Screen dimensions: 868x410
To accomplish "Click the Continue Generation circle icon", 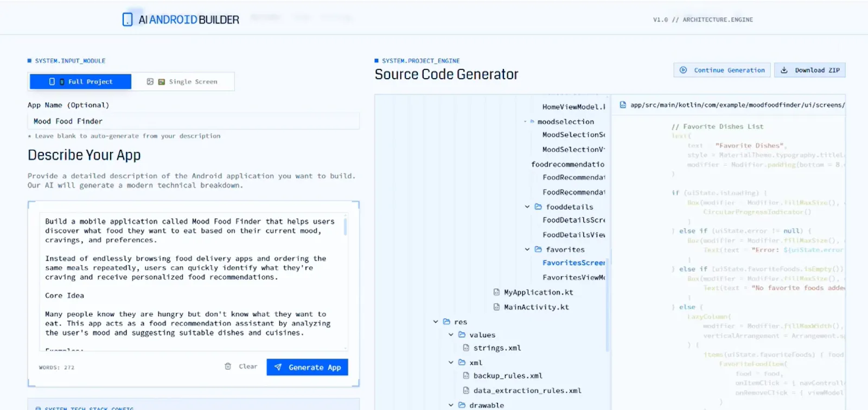I will tap(684, 70).
